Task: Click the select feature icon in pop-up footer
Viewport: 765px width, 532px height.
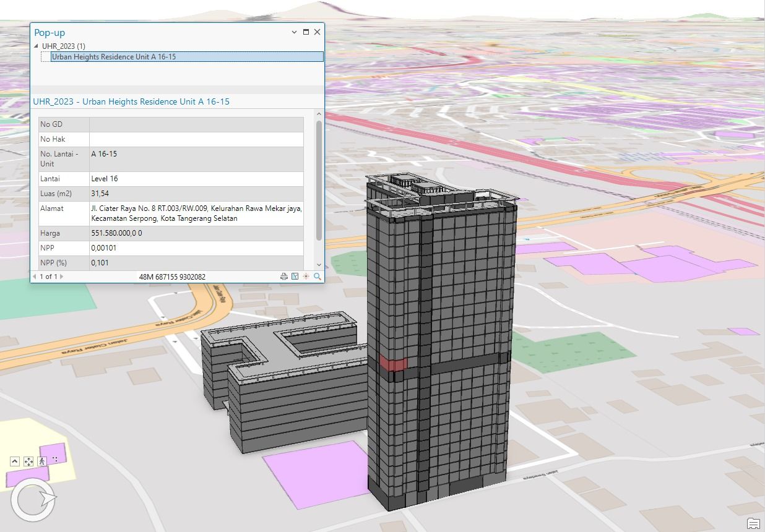Action: 295,277
